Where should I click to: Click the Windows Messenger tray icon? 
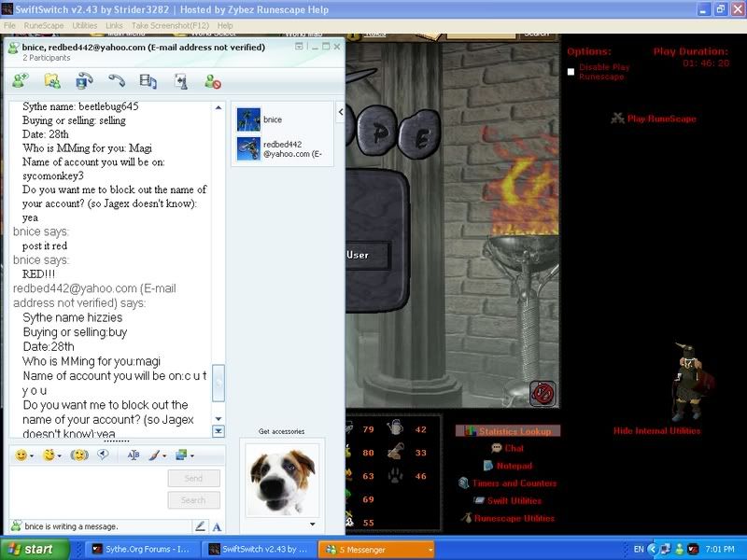pos(679,549)
